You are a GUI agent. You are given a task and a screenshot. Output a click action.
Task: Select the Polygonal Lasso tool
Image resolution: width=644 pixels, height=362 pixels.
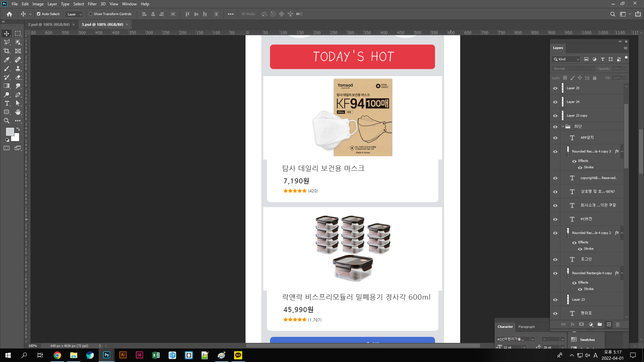(x=7, y=42)
